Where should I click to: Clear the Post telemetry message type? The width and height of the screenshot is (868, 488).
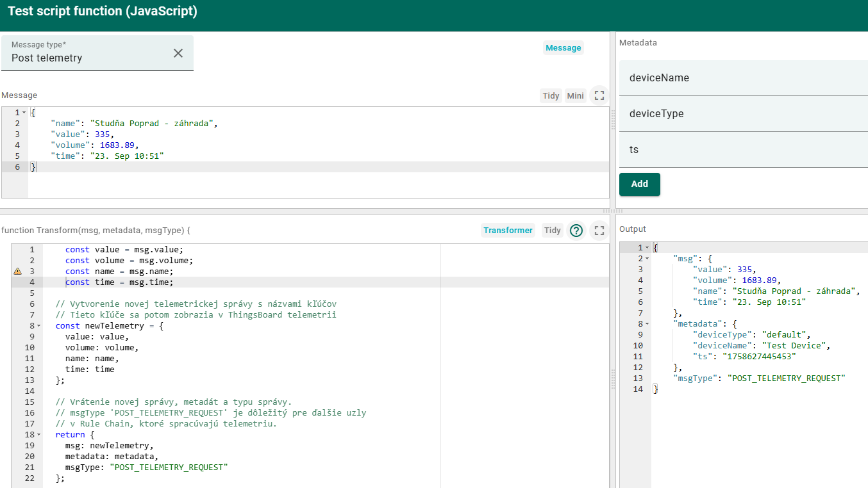pyautogui.click(x=178, y=53)
